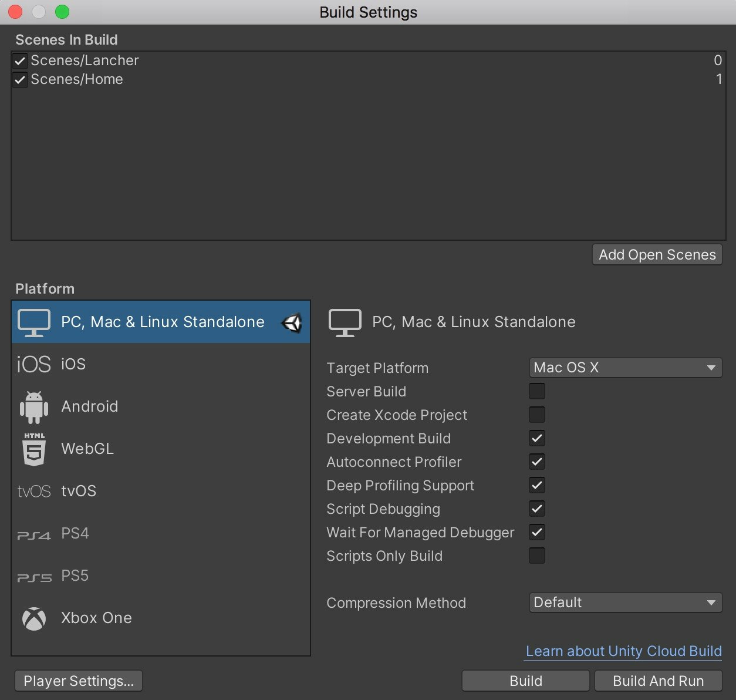The height and width of the screenshot is (700, 736).
Task: Open the Compression Method dropdown
Action: click(x=626, y=603)
